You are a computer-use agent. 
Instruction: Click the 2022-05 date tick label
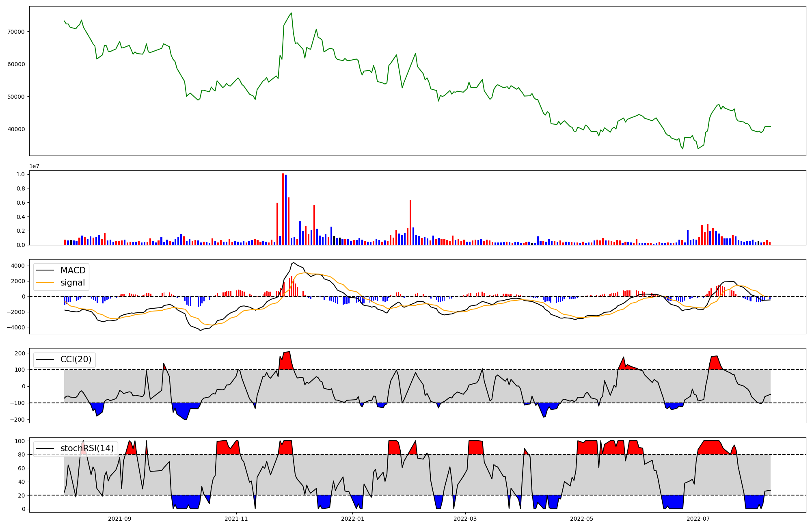[581, 519]
